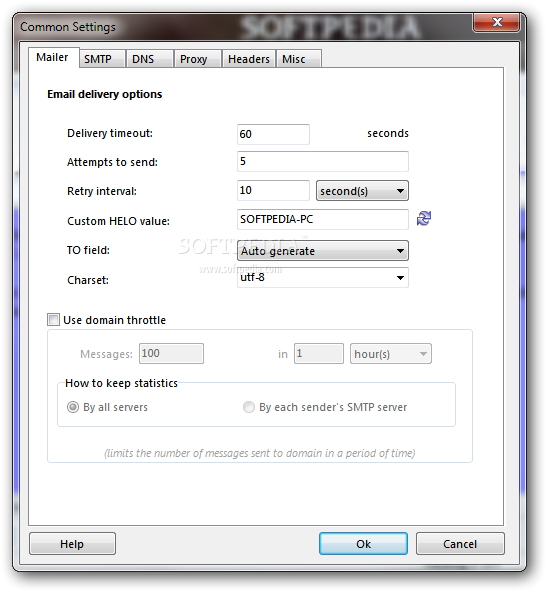Click the 'Charset:' label
This screenshot has height=592, width=547.
coord(88,280)
